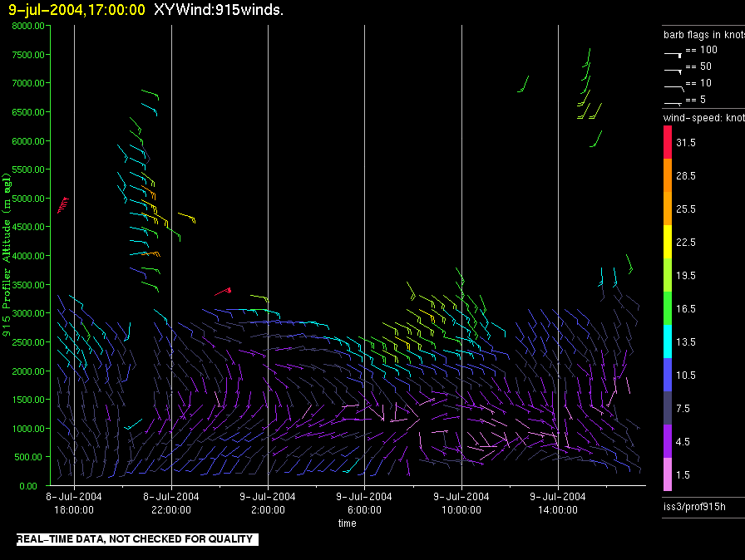Select the red 31.5 knots color swatch
The height and width of the screenshot is (560, 745).
pos(668,142)
